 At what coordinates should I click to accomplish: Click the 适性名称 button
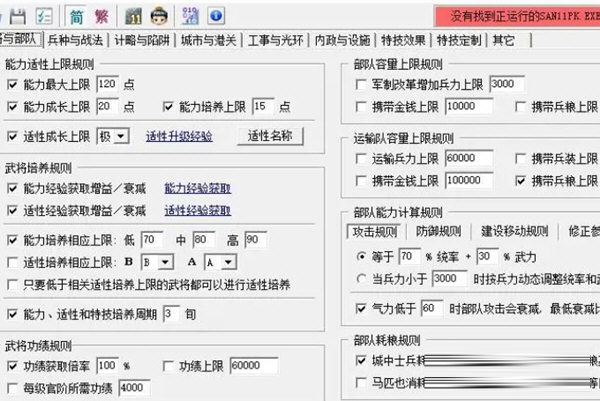270,136
